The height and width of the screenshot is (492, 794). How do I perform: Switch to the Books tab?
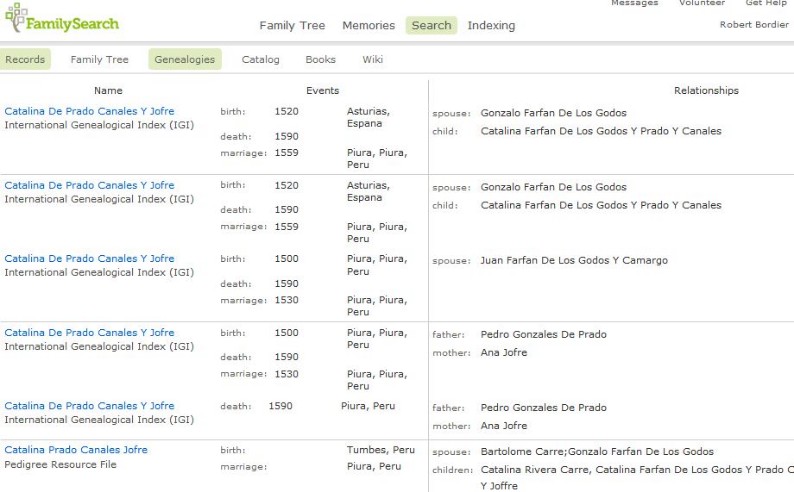click(x=321, y=59)
